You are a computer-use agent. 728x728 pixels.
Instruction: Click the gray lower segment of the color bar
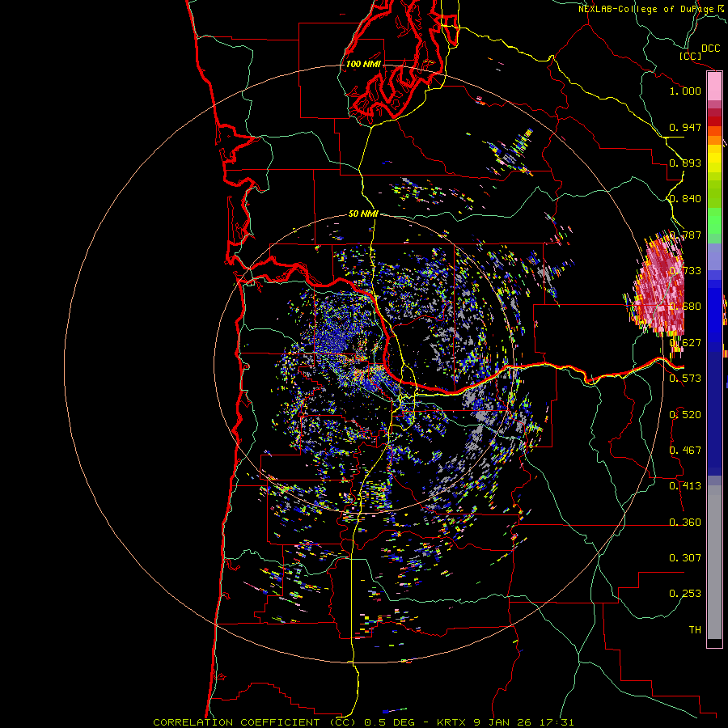tap(714, 562)
